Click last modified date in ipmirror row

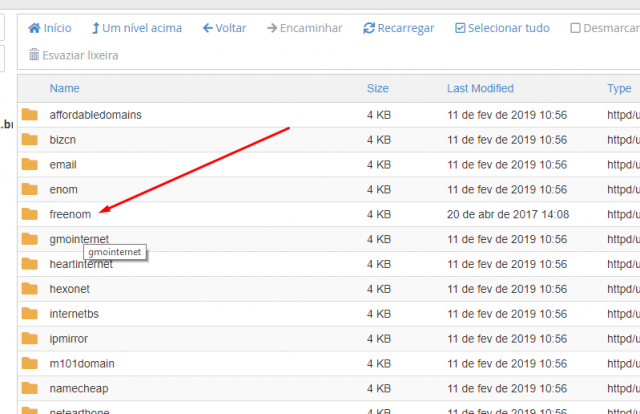pos(507,338)
